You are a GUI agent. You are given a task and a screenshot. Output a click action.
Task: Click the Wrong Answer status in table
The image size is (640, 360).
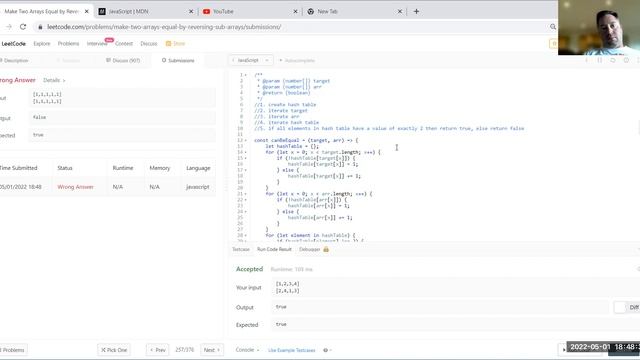pyautogui.click(x=76, y=187)
